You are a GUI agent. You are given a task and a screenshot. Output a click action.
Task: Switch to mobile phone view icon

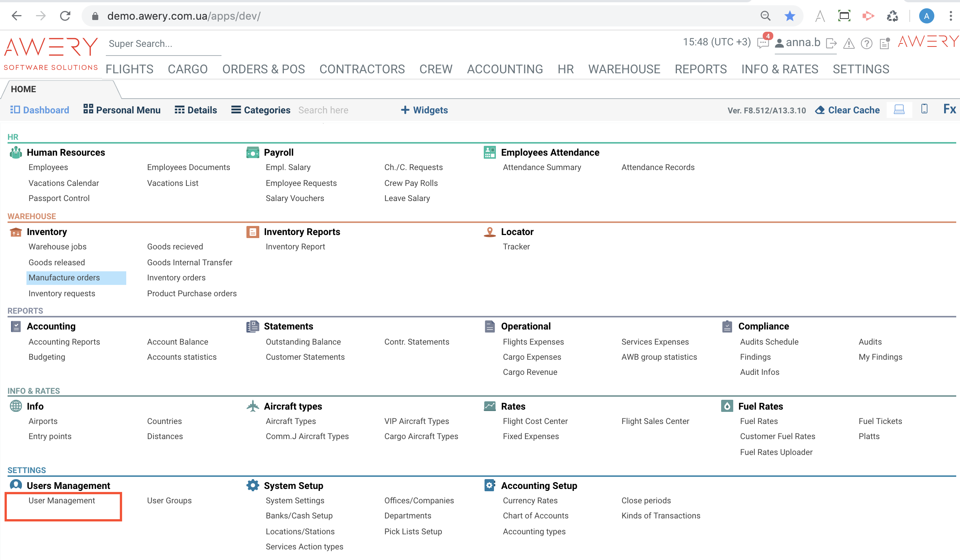tap(924, 109)
